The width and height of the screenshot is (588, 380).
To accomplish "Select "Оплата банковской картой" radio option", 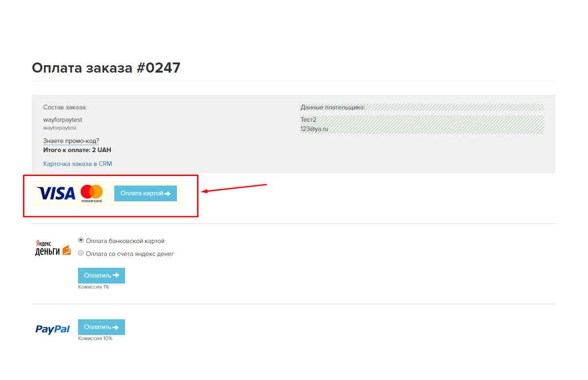I will (81, 240).
